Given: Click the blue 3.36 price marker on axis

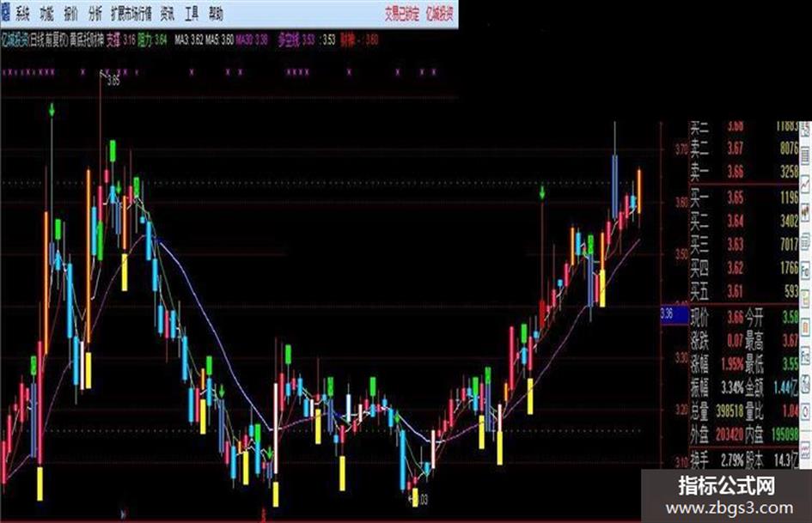Looking at the screenshot, I should (x=674, y=313).
